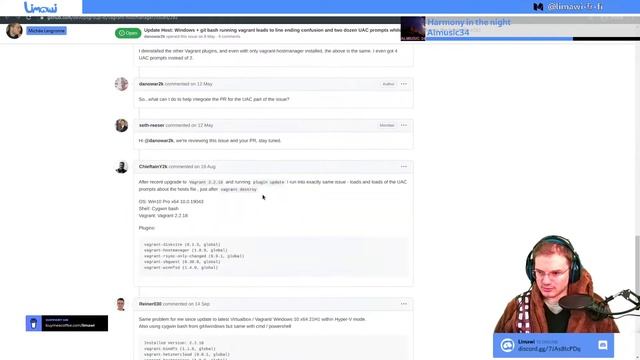
Task: Open the ReinerE80 username link
Action: click(x=150, y=304)
